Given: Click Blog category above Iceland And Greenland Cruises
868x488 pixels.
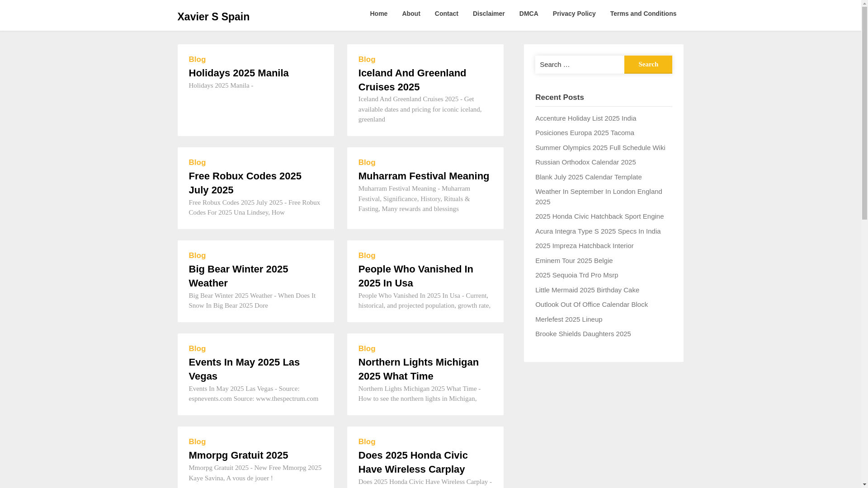Looking at the screenshot, I should (367, 59).
